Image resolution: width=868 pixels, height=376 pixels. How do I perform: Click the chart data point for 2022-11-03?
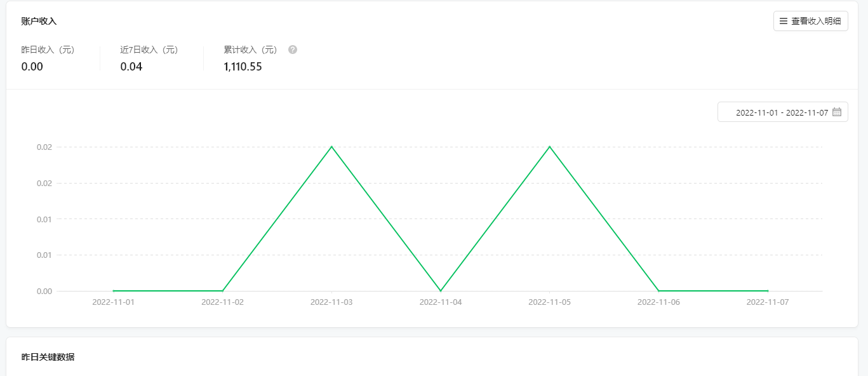pyautogui.click(x=331, y=147)
